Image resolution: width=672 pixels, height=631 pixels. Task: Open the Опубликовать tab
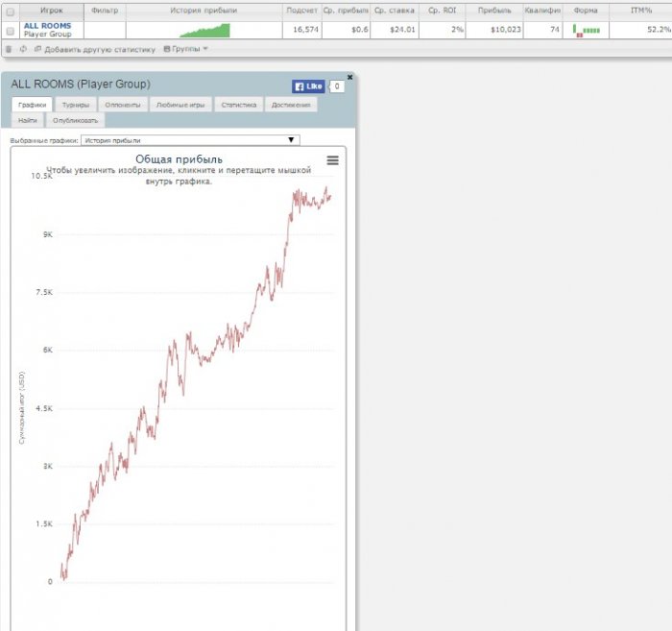click(76, 120)
